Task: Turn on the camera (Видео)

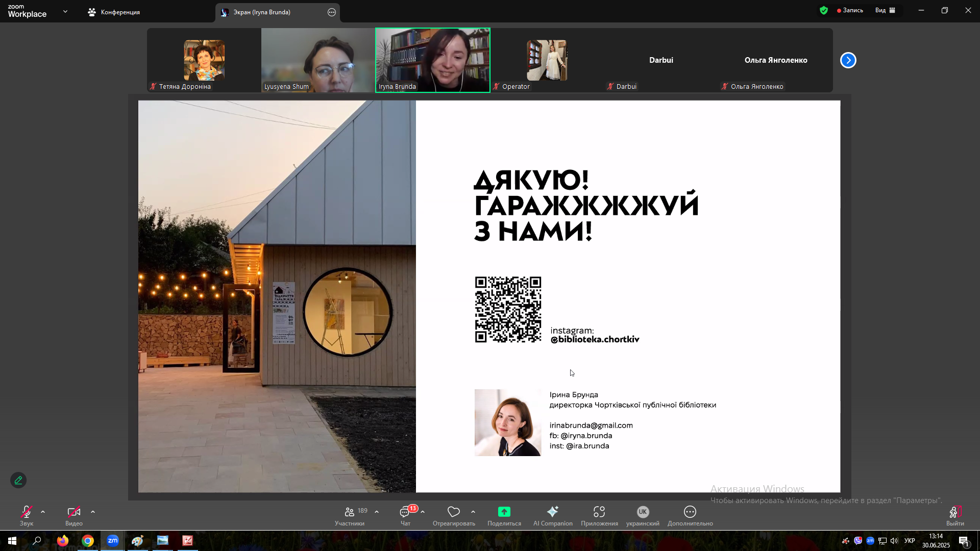Action: pos(74,512)
